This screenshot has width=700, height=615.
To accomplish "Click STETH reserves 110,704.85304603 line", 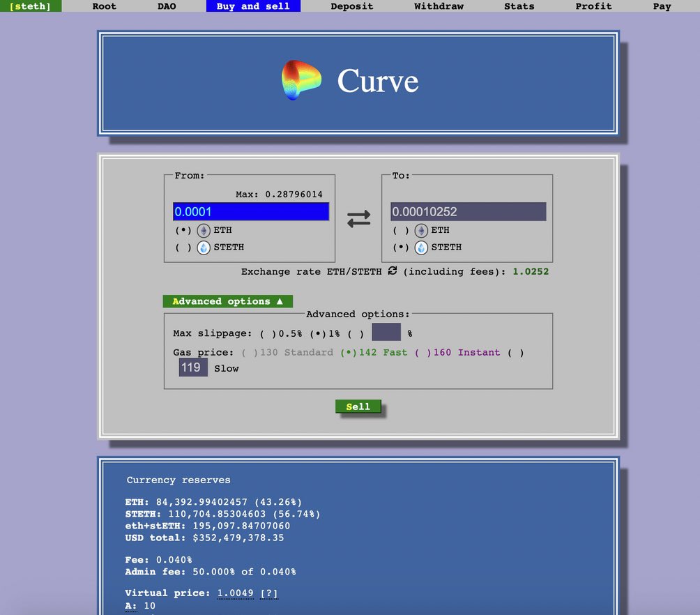I will (x=223, y=514).
